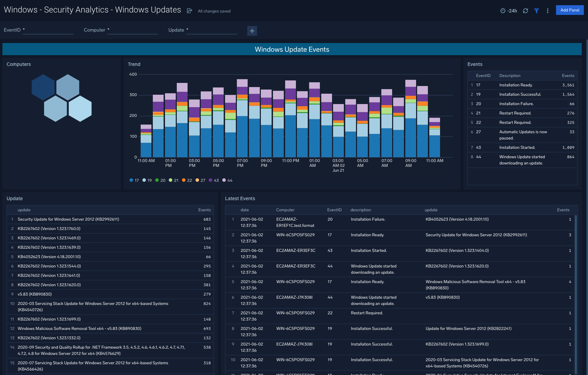Select the Latest Events panel title
The image size is (588, 375).
pyautogui.click(x=240, y=198)
